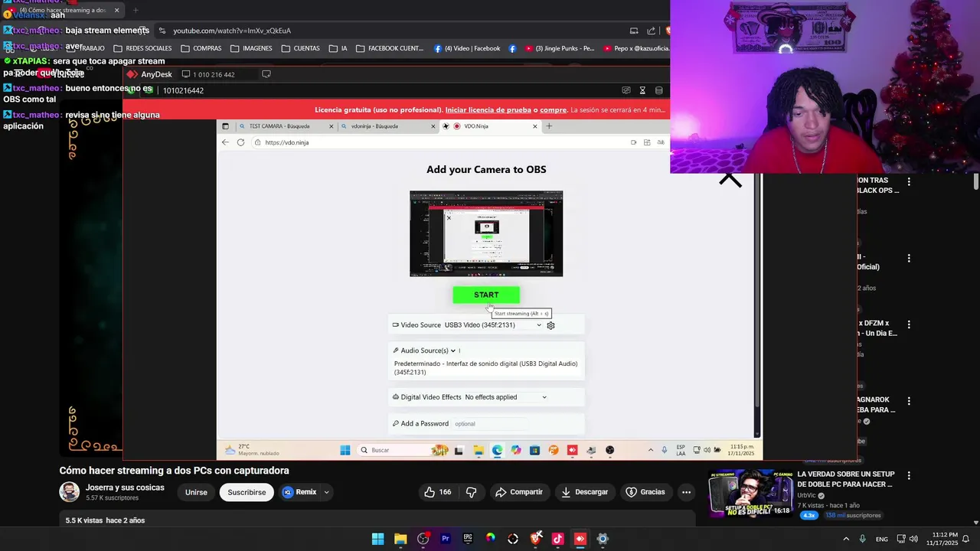Open the CUENTAS bookmarks folder
The height and width of the screenshot is (551, 980).
[301, 48]
